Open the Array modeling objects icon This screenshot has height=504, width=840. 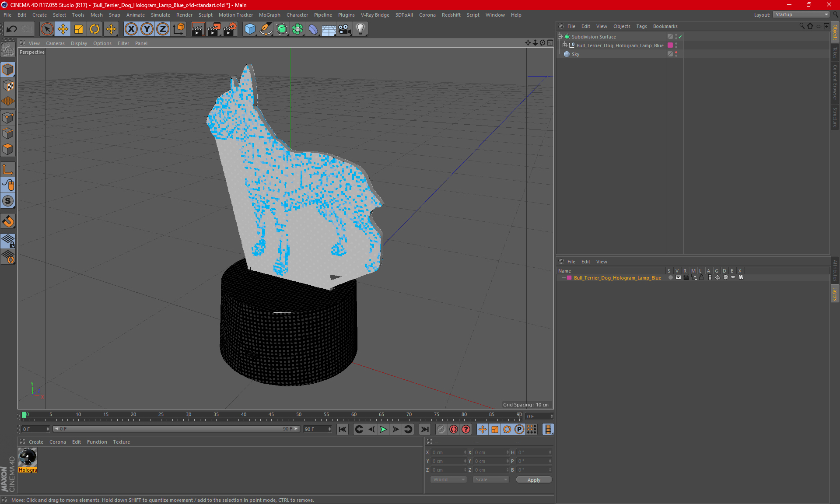297,29
